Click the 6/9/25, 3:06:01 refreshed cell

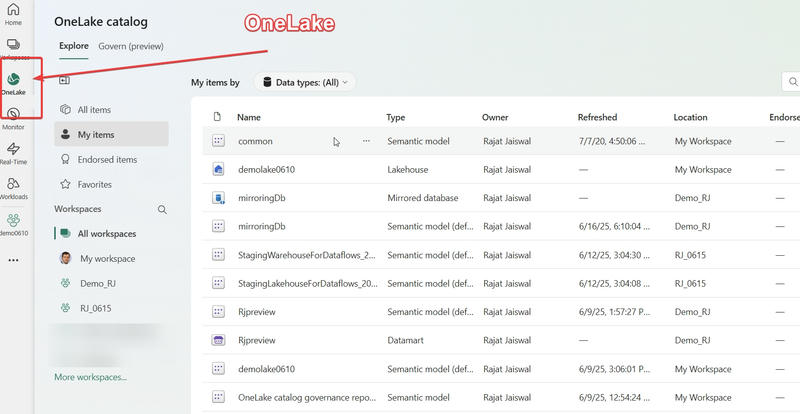615,369
